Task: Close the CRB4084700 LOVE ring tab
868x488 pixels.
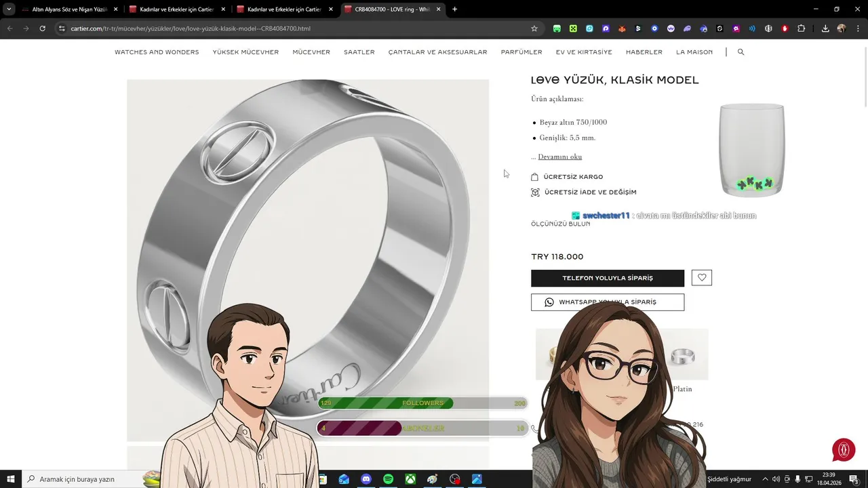Action: click(438, 9)
